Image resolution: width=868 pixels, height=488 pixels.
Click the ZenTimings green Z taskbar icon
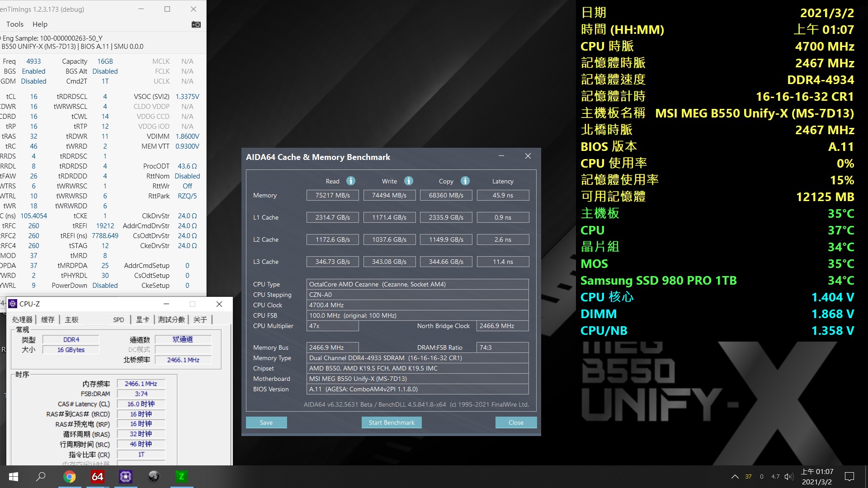click(181, 477)
